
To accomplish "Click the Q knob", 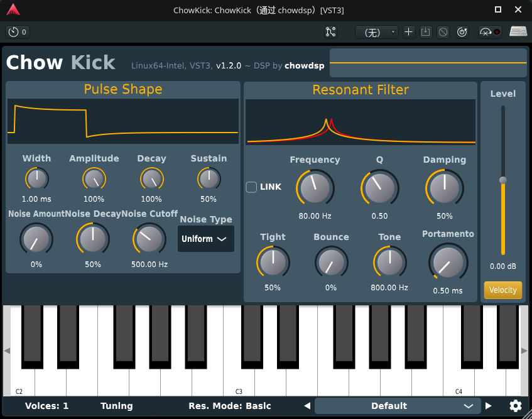I will tap(379, 188).
